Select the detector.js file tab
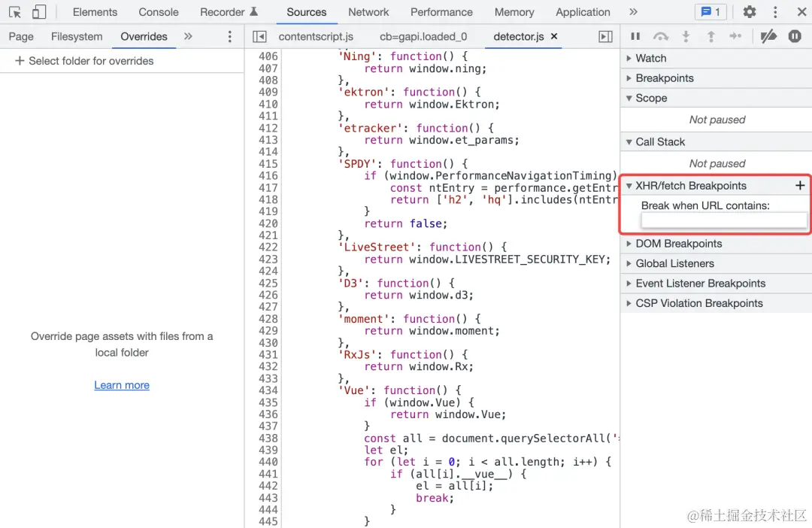Image resolution: width=812 pixels, height=528 pixels. pyautogui.click(x=518, y=36)
